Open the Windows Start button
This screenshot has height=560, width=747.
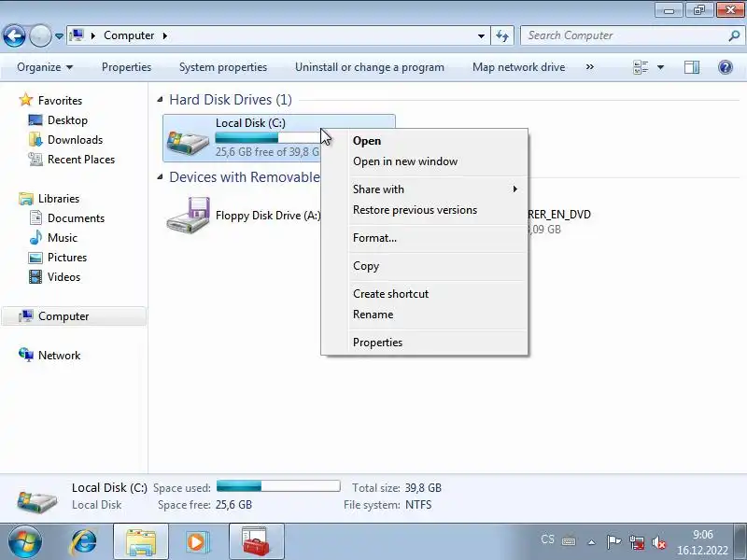point(25,542)
